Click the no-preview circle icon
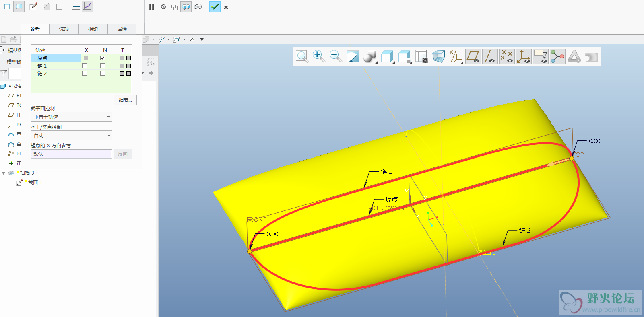The image size is (644, 317). click(x=163, y=7)
